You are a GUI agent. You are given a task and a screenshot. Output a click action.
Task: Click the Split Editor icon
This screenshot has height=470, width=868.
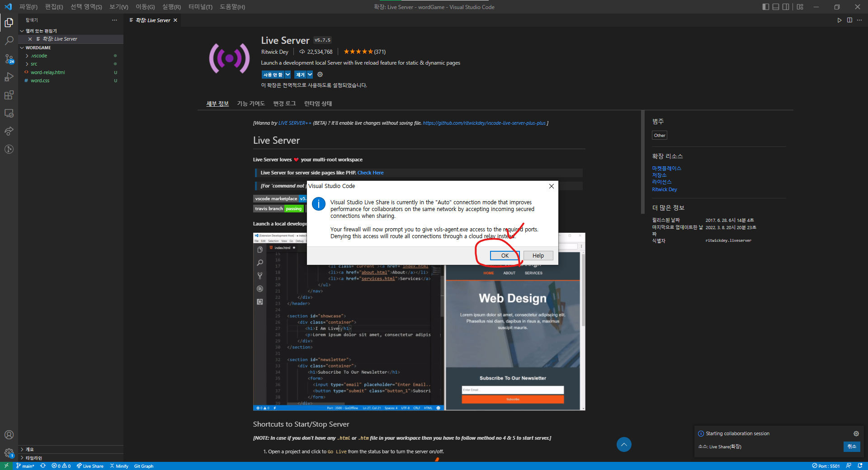tap(849, 20)
